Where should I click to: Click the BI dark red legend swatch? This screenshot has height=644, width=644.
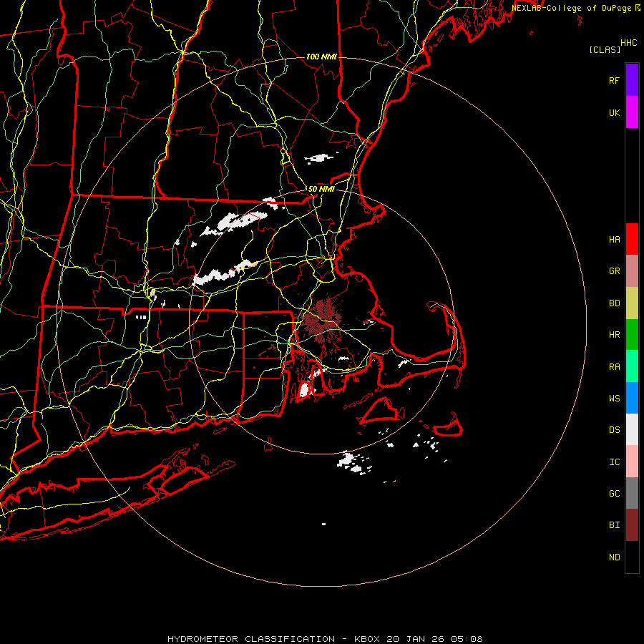[632, 525]
